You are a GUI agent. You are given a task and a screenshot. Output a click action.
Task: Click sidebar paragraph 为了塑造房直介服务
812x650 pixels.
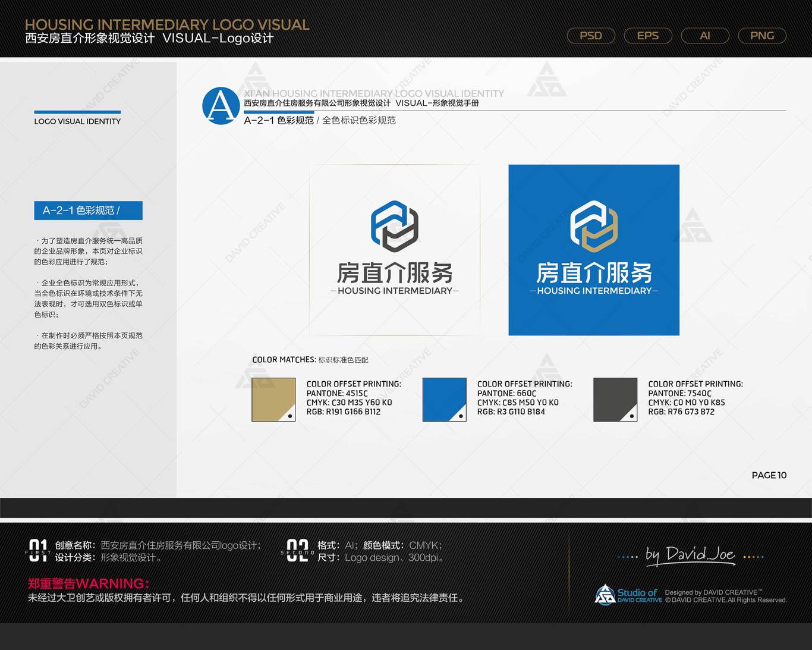88,251
